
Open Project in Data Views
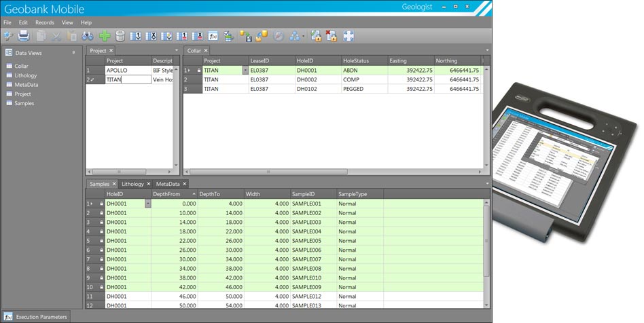click(22, 94)
